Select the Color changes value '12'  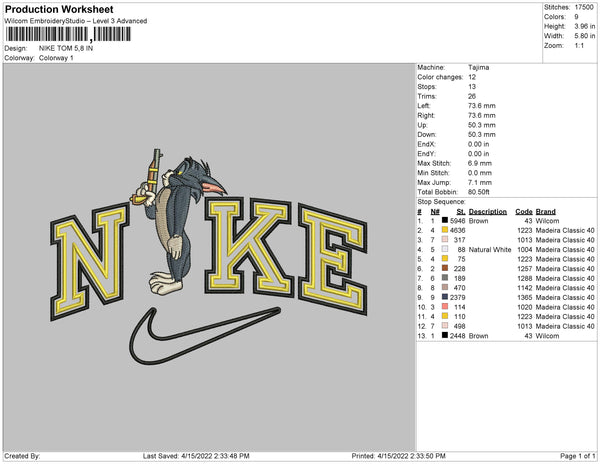[472, 77]
